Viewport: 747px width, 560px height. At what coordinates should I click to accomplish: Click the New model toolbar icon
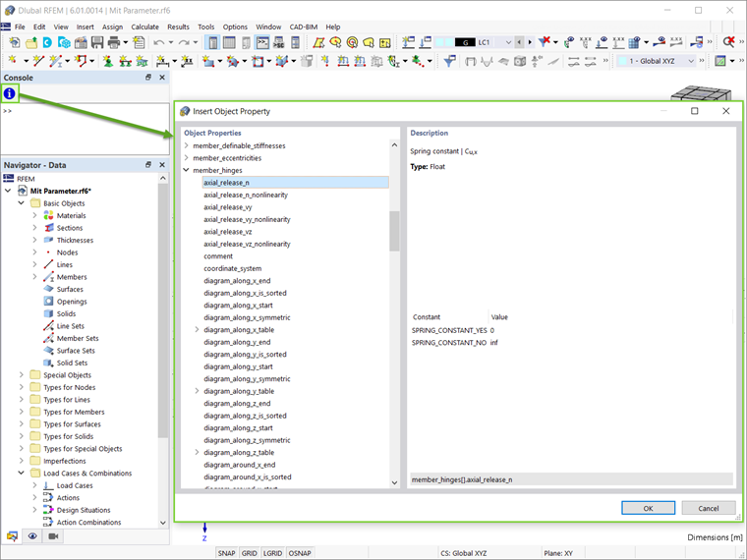[x=15, y=43]
